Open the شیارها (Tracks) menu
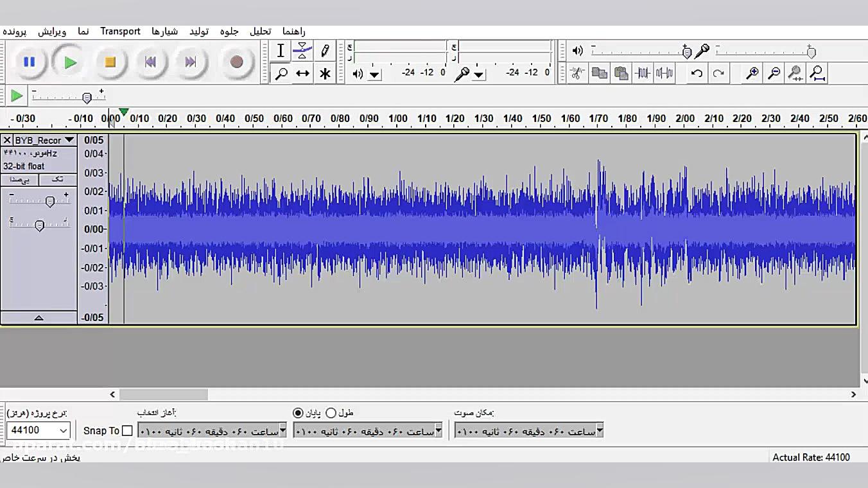The height and width of the screenshot is (488, 868). coord(164,31)
